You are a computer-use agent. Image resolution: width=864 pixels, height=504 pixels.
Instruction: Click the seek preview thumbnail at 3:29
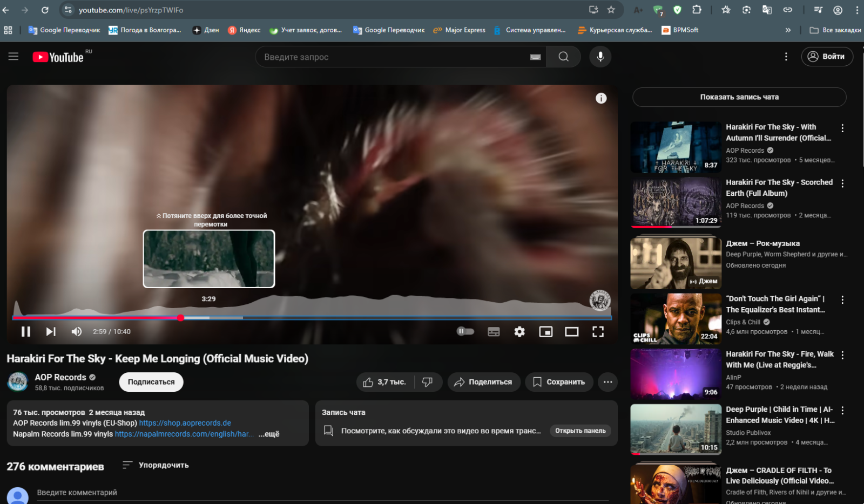[209, 259]
